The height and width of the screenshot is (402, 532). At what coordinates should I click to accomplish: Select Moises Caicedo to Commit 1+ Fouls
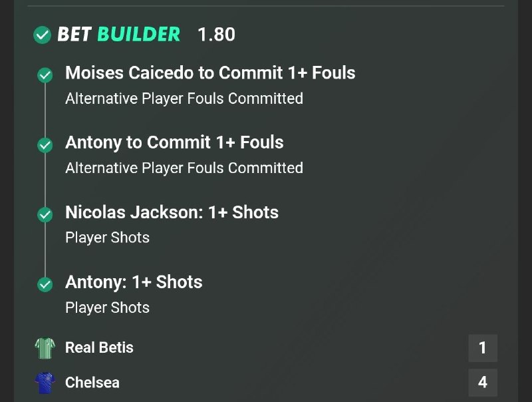(210, 73)
